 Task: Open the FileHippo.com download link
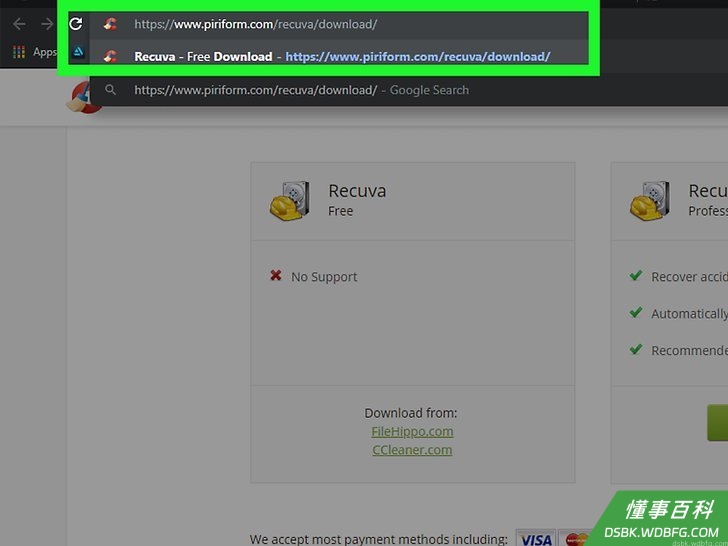(412, 431)
